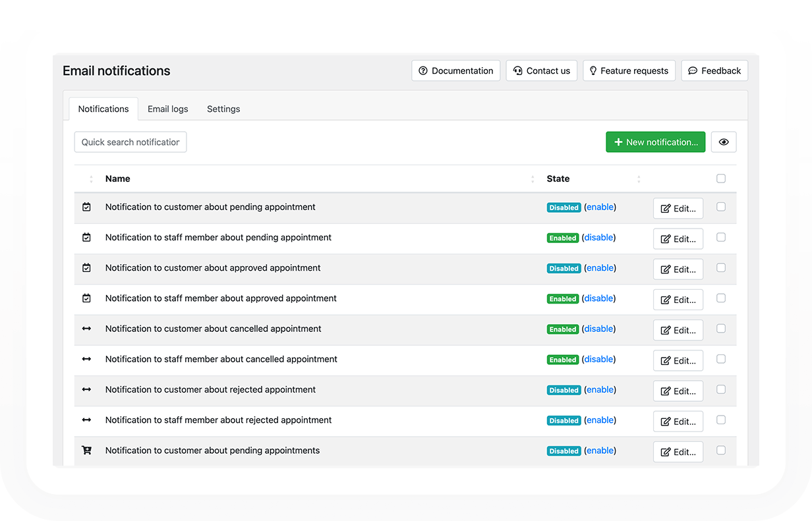Disable staff approved appointment notification
The height and width of the screenshot is (521, 812).
tap(599, 298)
